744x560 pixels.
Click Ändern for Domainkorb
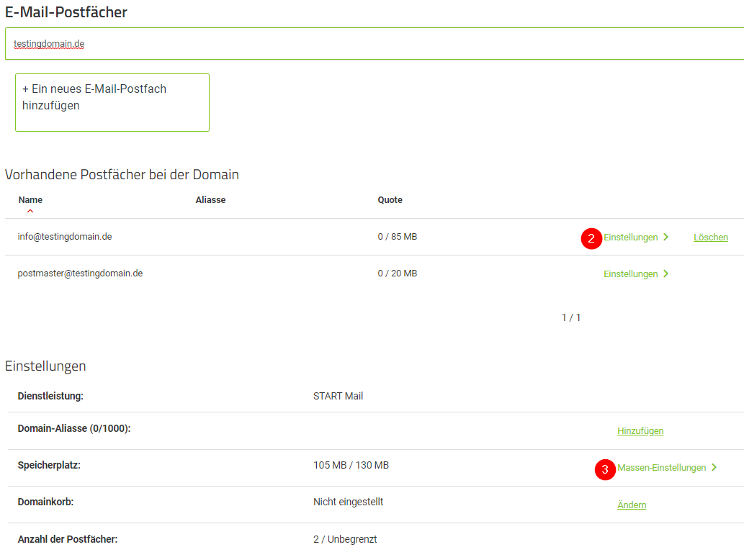[632, 505]
